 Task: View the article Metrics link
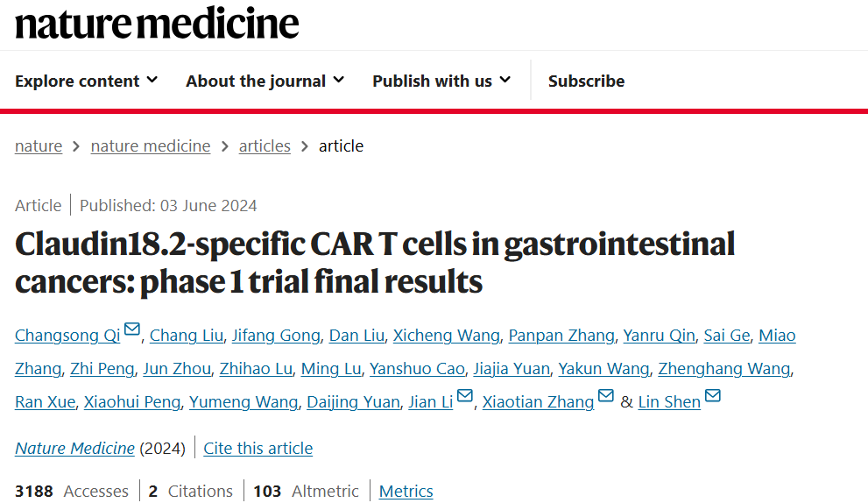[406, 491]
